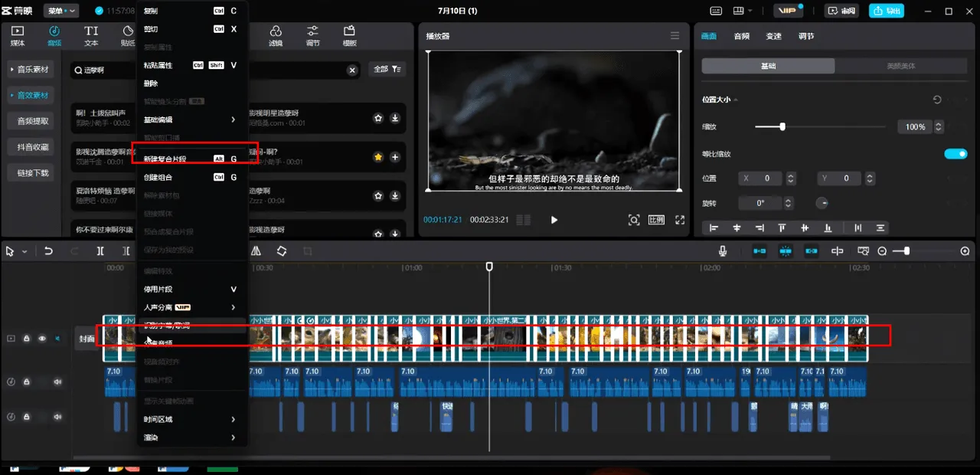
Task: Click the 缩放 scale slider handle
Action: tap(782, 126)
